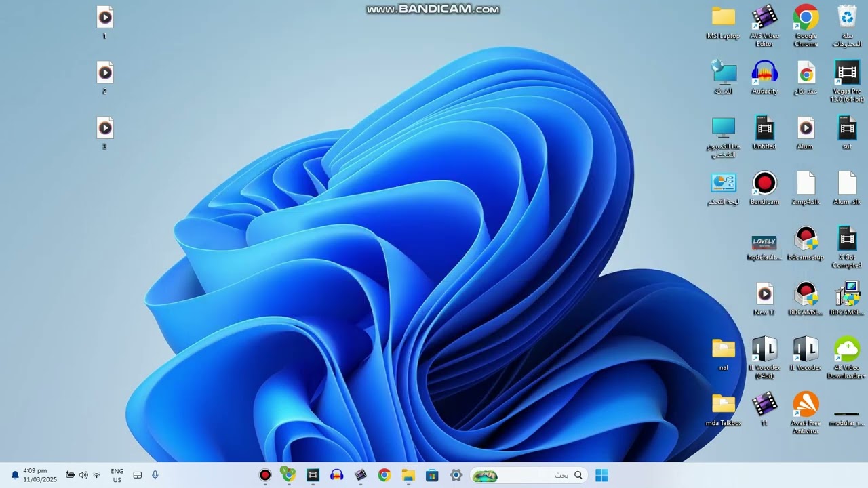Open This PC (هذا الكمبيوتر الشخصي) icon

click(x=723, y=137)
